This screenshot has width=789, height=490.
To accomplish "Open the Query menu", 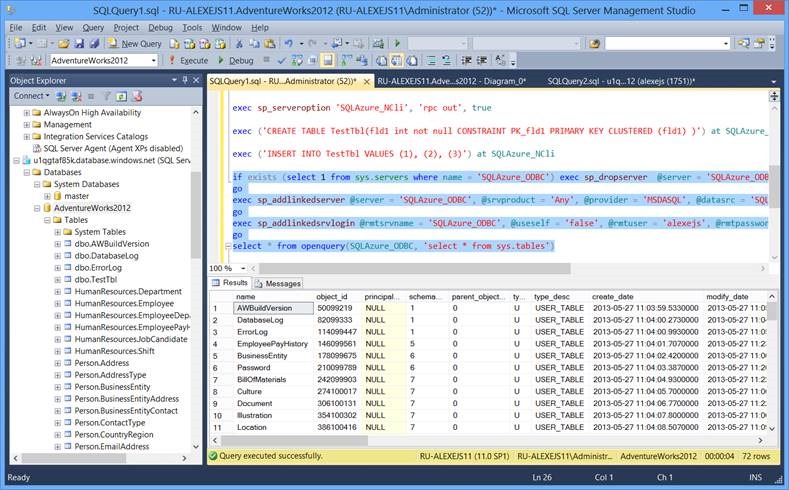I will [x=93, y=28].
